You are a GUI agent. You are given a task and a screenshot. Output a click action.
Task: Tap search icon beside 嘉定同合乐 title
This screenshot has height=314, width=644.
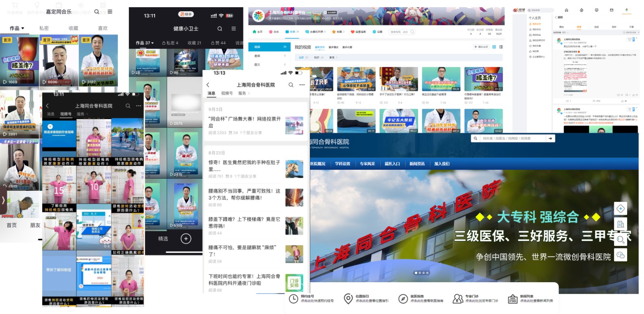[97, 12]
